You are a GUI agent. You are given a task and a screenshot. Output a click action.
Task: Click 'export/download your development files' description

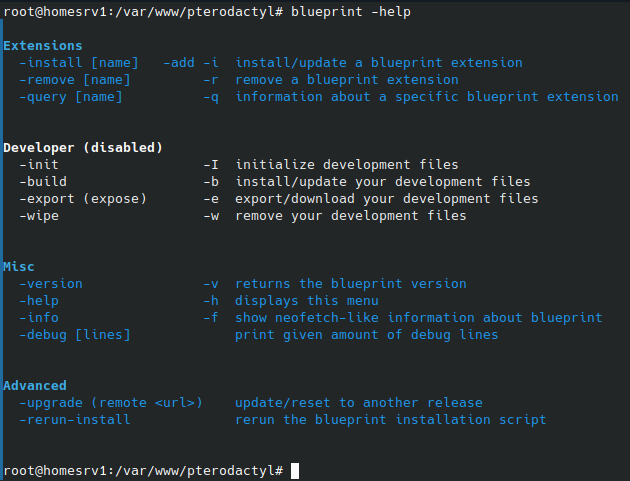387,199
